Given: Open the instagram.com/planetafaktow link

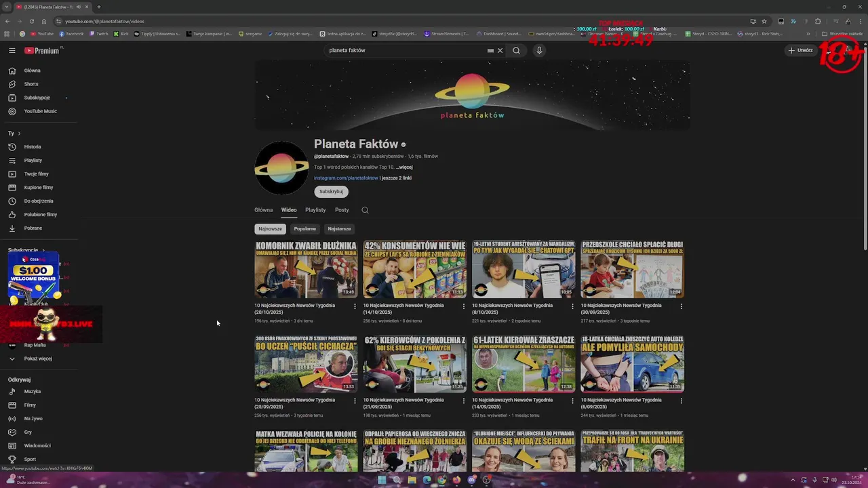Looking at the screenshot, I should [x=346, y=178].
